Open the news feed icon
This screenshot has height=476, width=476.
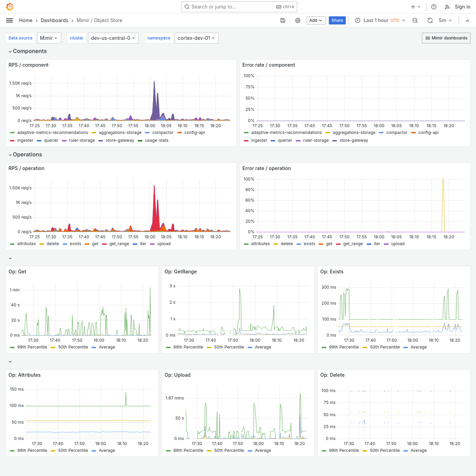[446, 6]
